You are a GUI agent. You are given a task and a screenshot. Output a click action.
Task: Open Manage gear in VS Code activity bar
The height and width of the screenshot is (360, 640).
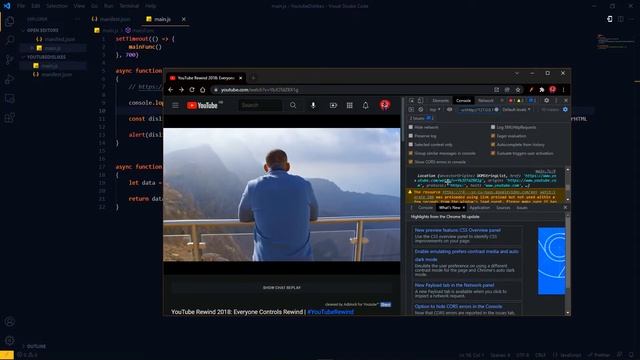tap(10, 340)
